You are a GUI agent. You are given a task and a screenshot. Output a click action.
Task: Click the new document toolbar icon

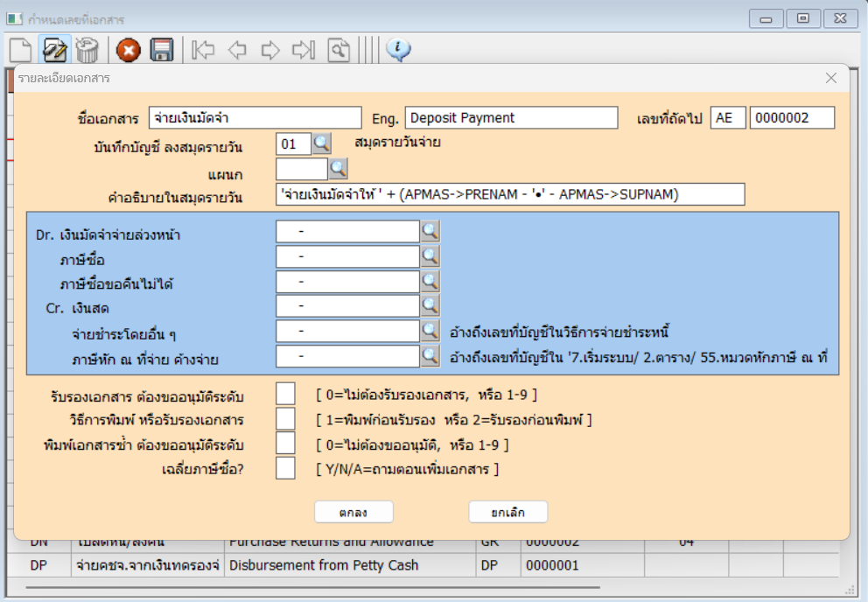coord(21,49)
